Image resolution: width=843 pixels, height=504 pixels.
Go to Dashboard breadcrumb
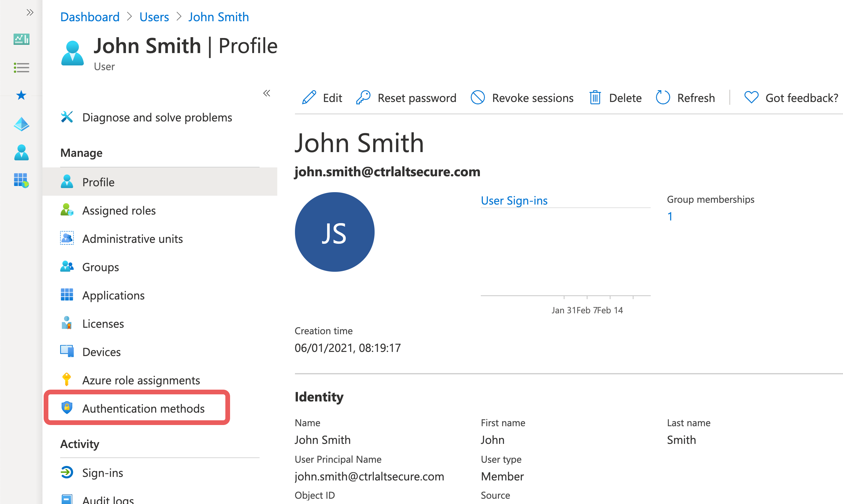coord(90,17)
